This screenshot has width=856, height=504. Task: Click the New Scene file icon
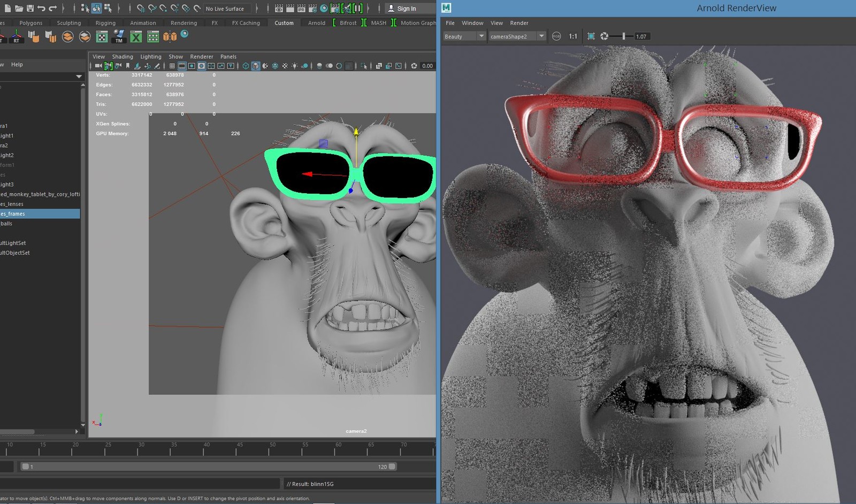click(7, 8)
